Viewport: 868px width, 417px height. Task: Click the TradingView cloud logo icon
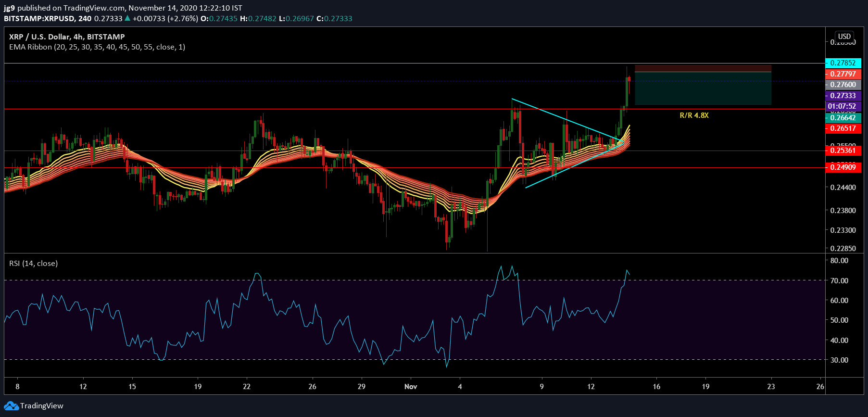tap(11, 406)
